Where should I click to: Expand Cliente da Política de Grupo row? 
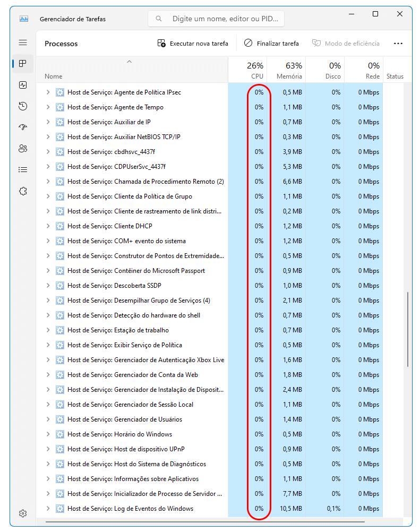[x=48, y=196]
